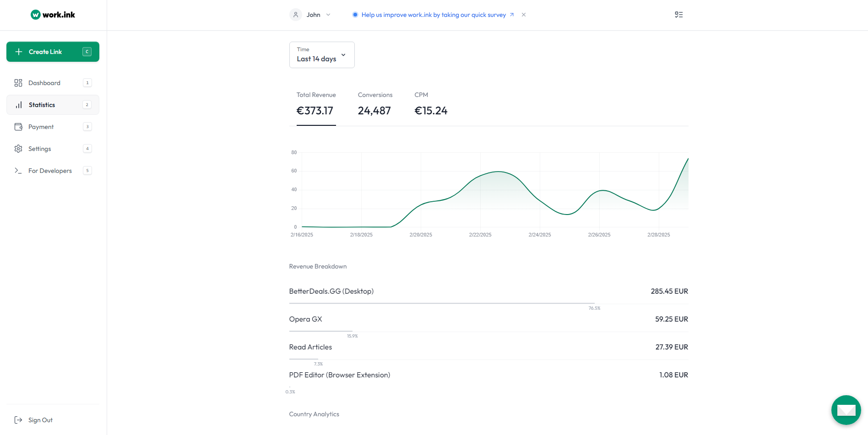Select the Total Revenue tab

coord(316,105)
